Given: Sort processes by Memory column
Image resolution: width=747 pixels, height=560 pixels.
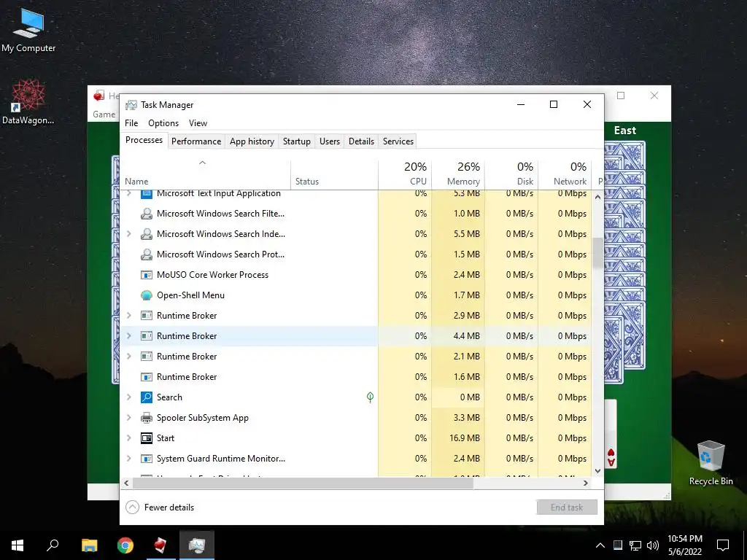Looking at the screenshot, I should click(458, 174).
